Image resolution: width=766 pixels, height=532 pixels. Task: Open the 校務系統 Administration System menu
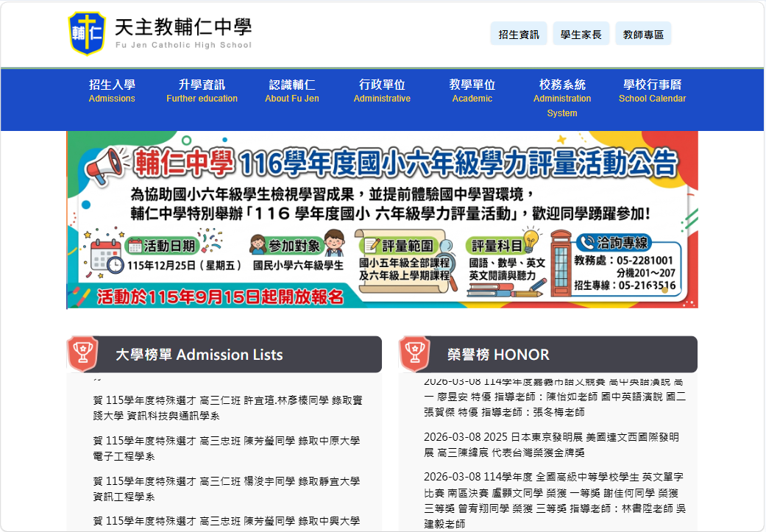pos(561,98)
